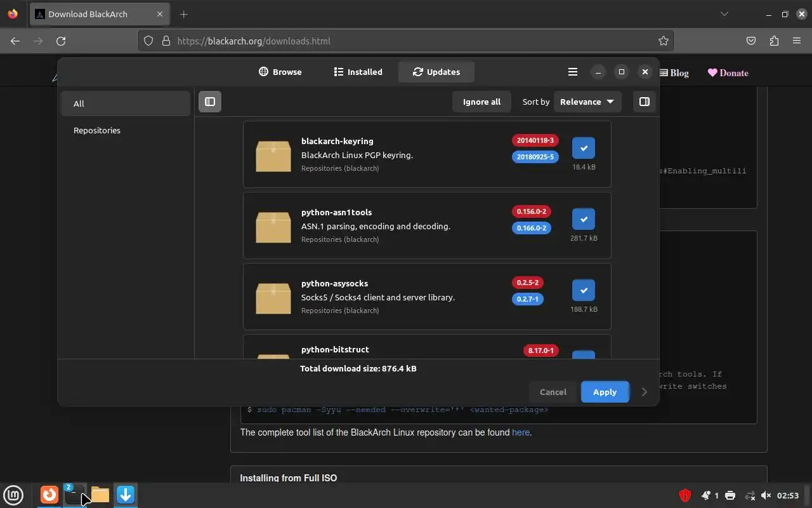Reload the BlackArch page
812x508 pixels.
coord(61,41)
